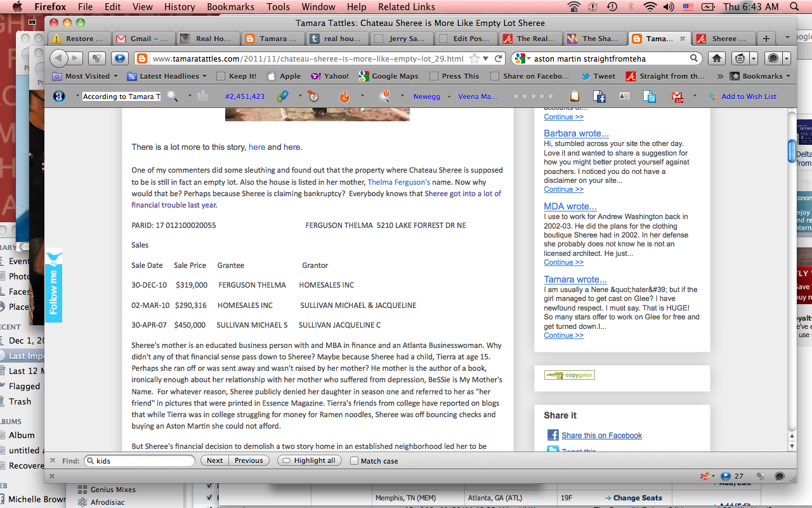
Task: Expand the Most Visited bookmarks dropdown
Action: click(85, 76)
